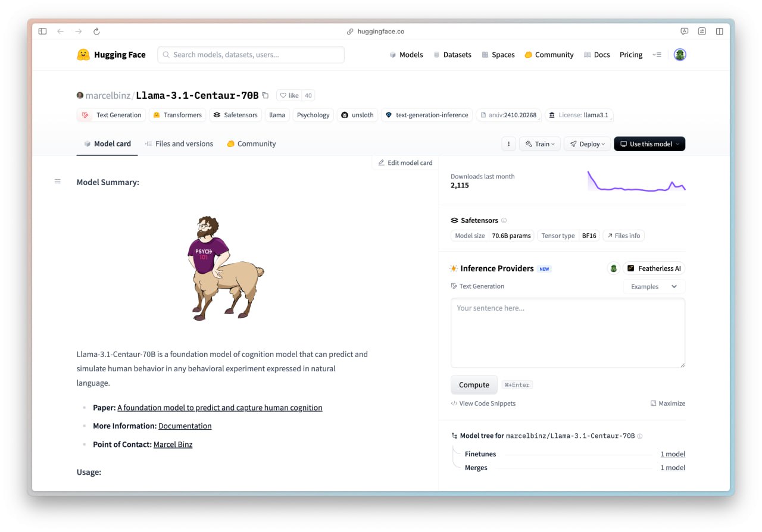Click the Safetensors info icon
This screenshot has width=762, height=532.
click(504, 221)
